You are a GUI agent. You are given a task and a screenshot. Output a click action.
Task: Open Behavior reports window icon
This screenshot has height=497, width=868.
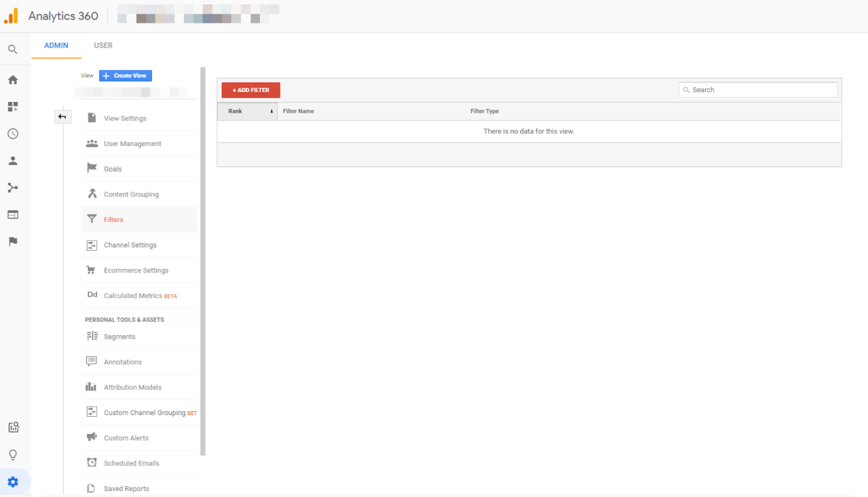[13, 215]
